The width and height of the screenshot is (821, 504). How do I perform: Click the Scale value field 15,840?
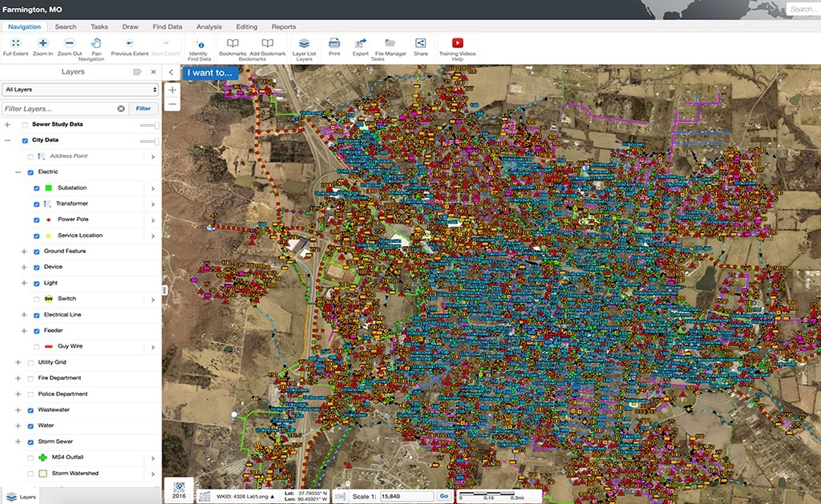coord(407,496)
